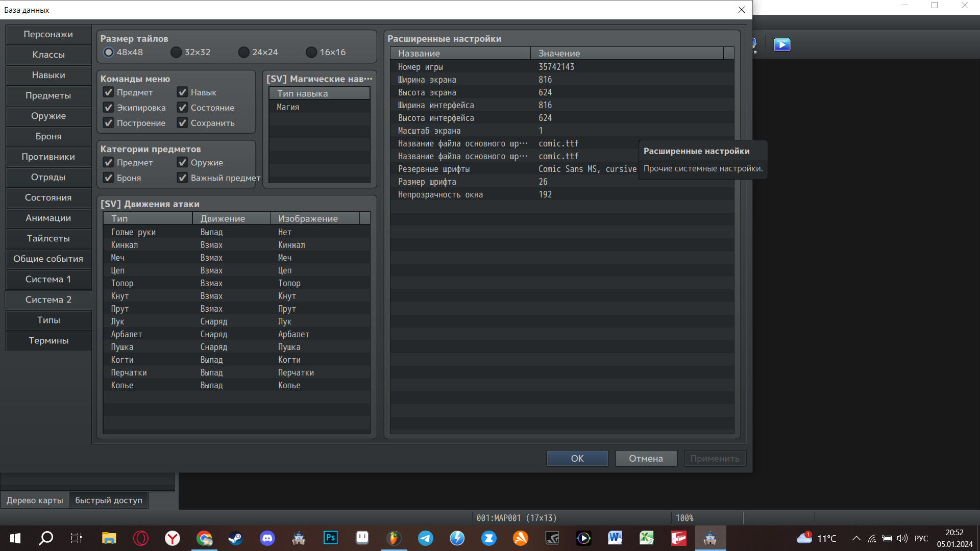Launch Photoshop from the taskbar
Image resolution: width=980 pixels, height=551 pixels.
(330, 538)
